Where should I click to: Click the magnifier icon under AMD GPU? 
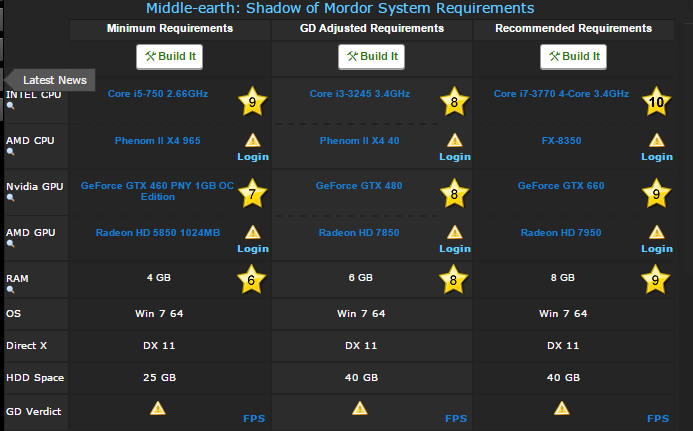pos(11,244)
